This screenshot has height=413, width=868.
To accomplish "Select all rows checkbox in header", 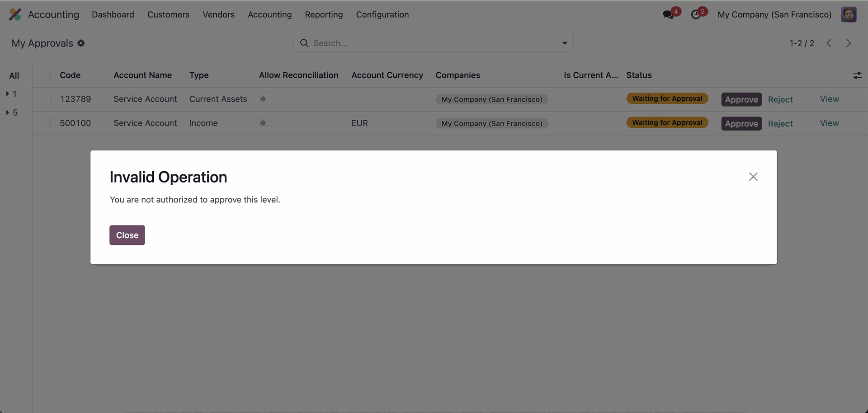I will (x=47, y=75).
